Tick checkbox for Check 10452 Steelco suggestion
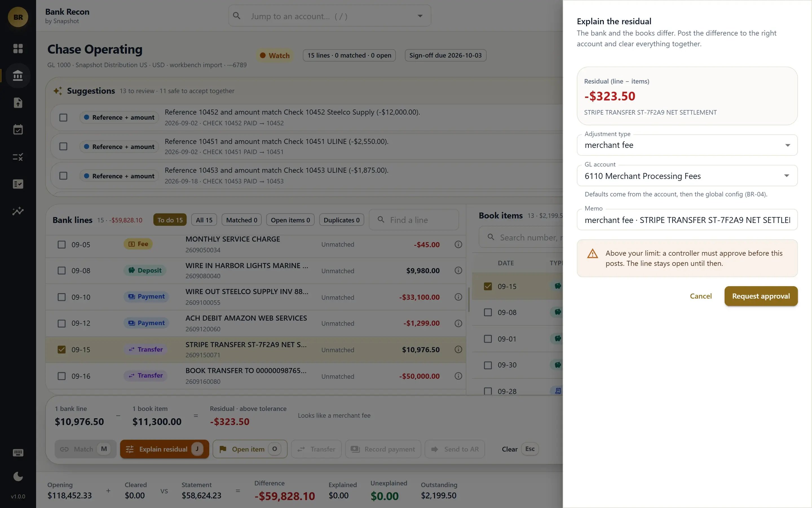The width and height of the screenshot is (812, 508). tap(63, 118)
